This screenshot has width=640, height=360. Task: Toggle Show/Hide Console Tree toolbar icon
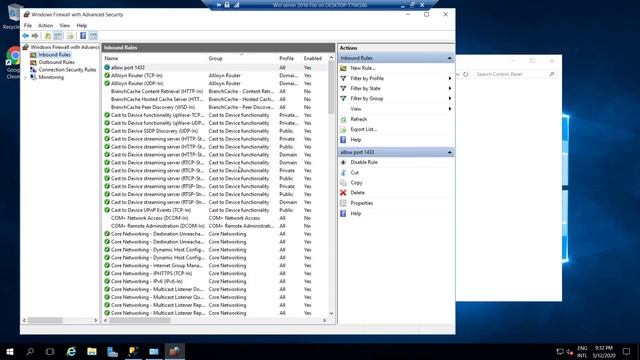[58, 36]
